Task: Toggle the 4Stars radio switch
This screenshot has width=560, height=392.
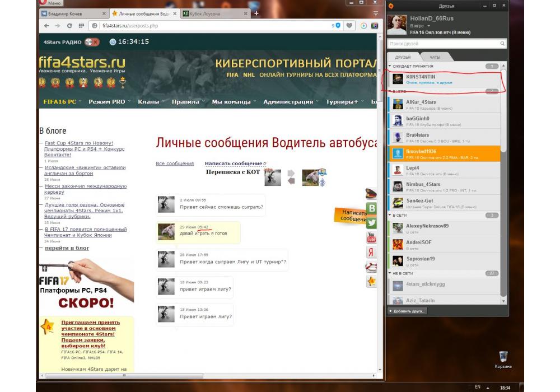Action: [92, 42]
